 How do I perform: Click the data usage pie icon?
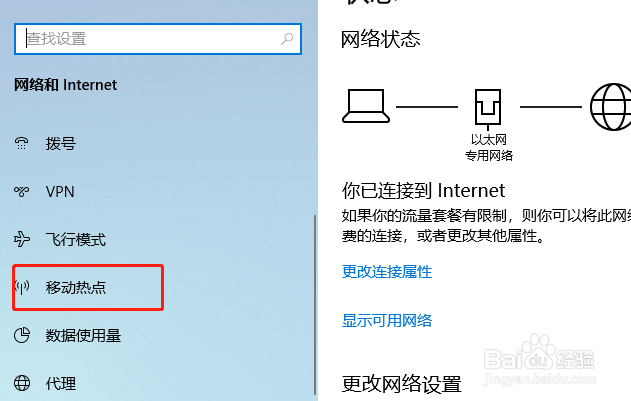[x=22, y=335]
